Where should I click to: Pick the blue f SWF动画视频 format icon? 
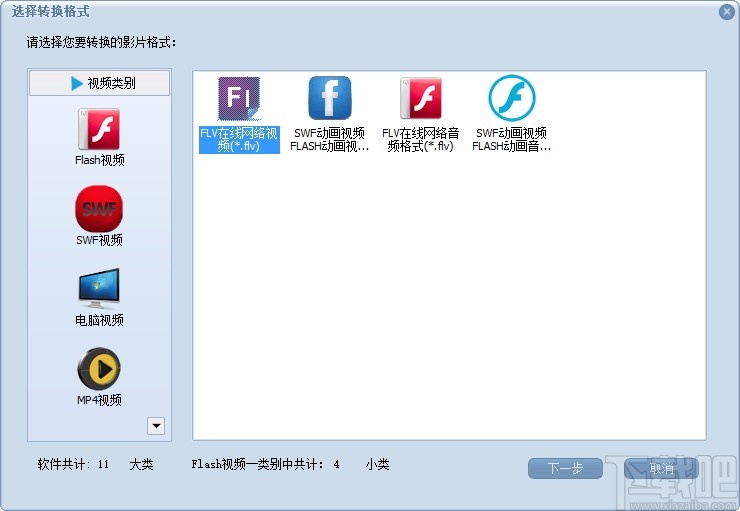coord(330,98)
